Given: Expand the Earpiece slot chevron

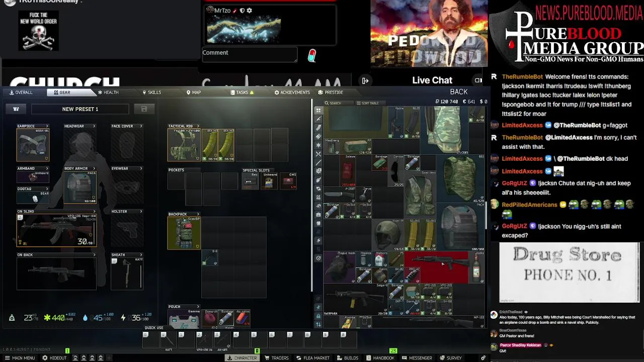Looking at the screenshot, I should [x=47, y=126].
